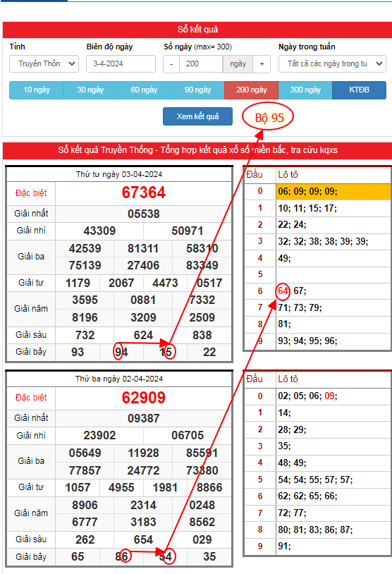This screenshot has height=574, width=392.
Task: Select the 30 ngày tab
Action: (x=90, y=90)
